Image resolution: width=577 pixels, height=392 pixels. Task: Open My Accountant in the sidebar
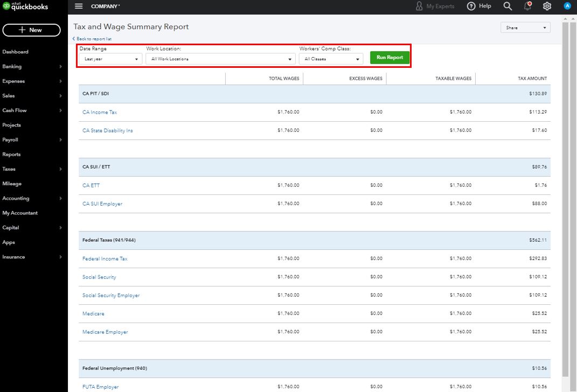[20, 213]
